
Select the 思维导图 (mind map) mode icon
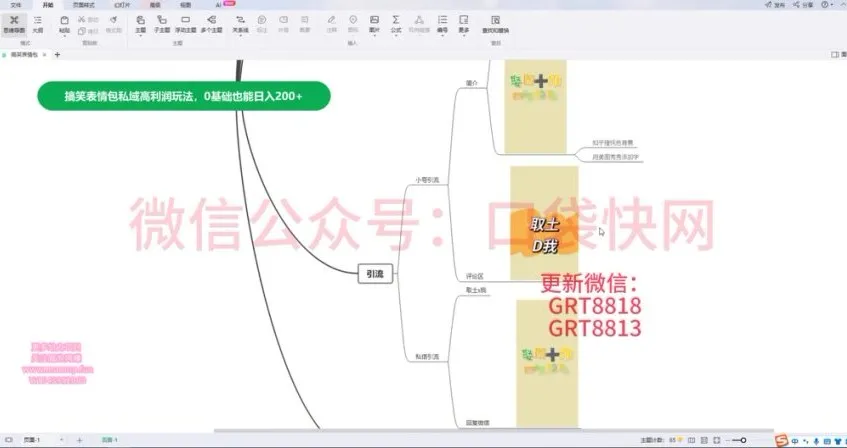[14, 23]
